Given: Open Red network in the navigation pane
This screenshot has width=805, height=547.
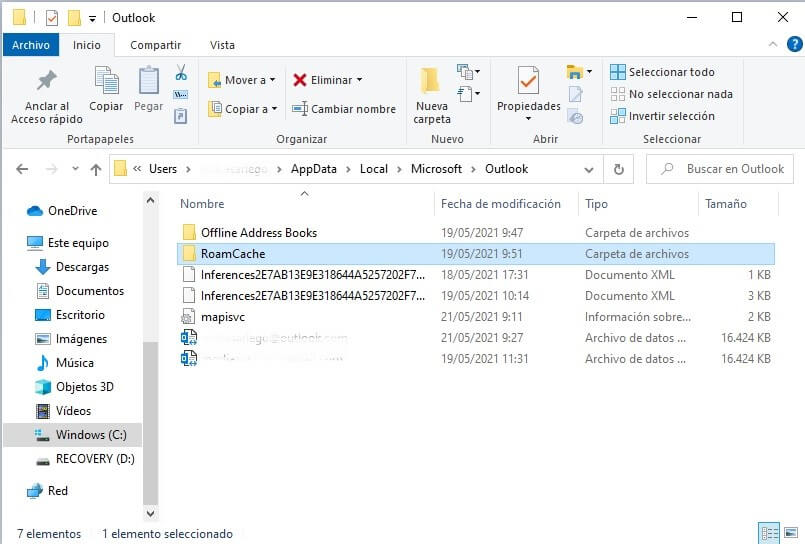Looking at the screenshot, I should coord(47,491).
